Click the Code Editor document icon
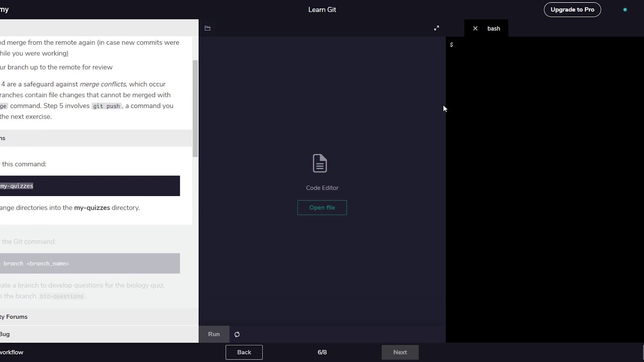Screen dimensions: 644x362 pos(320,163)
